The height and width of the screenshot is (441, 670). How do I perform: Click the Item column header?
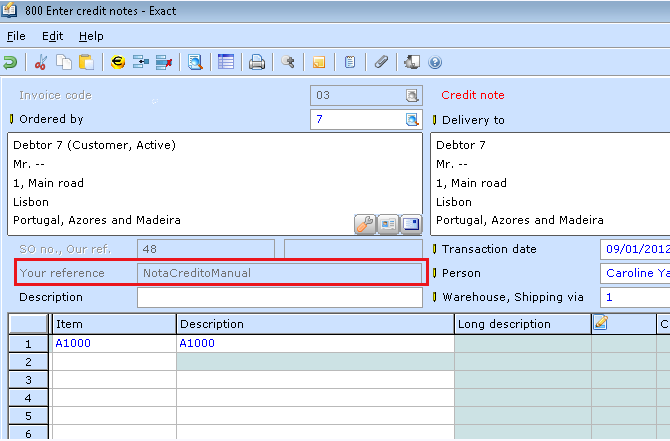pos(114,324)
